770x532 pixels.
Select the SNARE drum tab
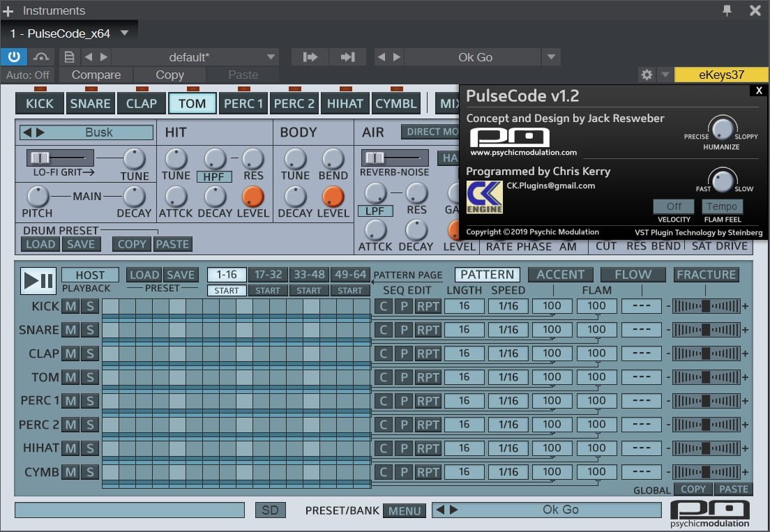tap(90, 103)
